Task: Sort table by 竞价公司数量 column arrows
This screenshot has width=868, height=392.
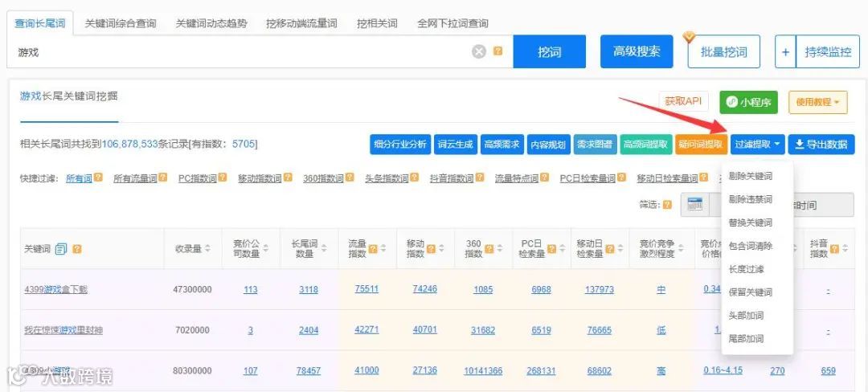Action: 266,249
